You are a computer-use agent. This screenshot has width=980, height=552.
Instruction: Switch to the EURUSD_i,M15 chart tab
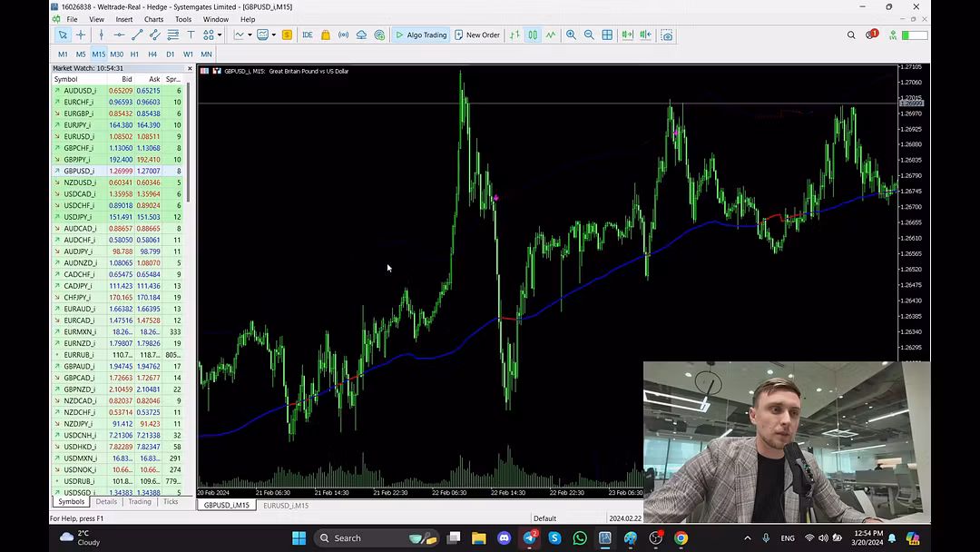[286, 506]
